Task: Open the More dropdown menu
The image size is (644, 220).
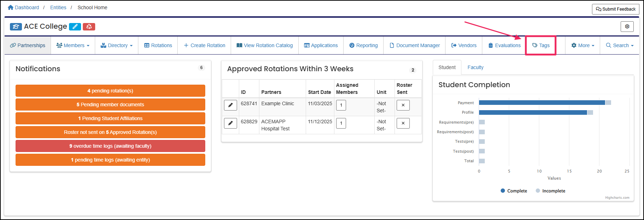Action: (x=582, y=45)
